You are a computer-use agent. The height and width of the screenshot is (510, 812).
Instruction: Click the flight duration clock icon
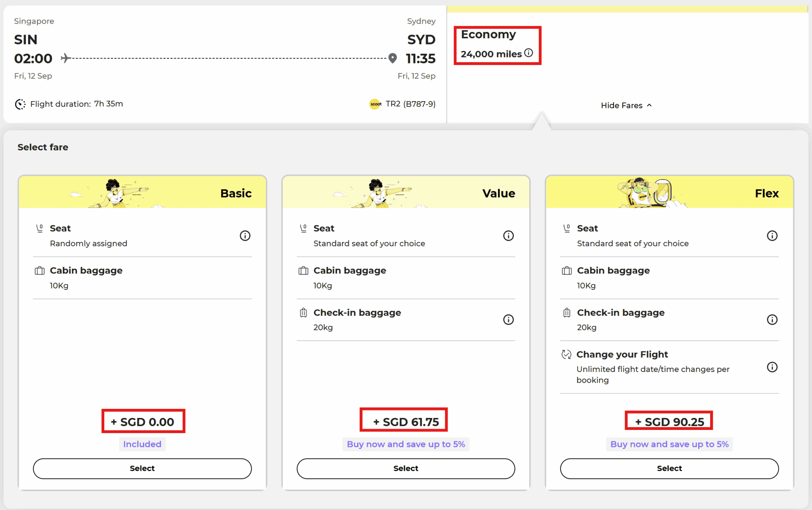(20, 104)
